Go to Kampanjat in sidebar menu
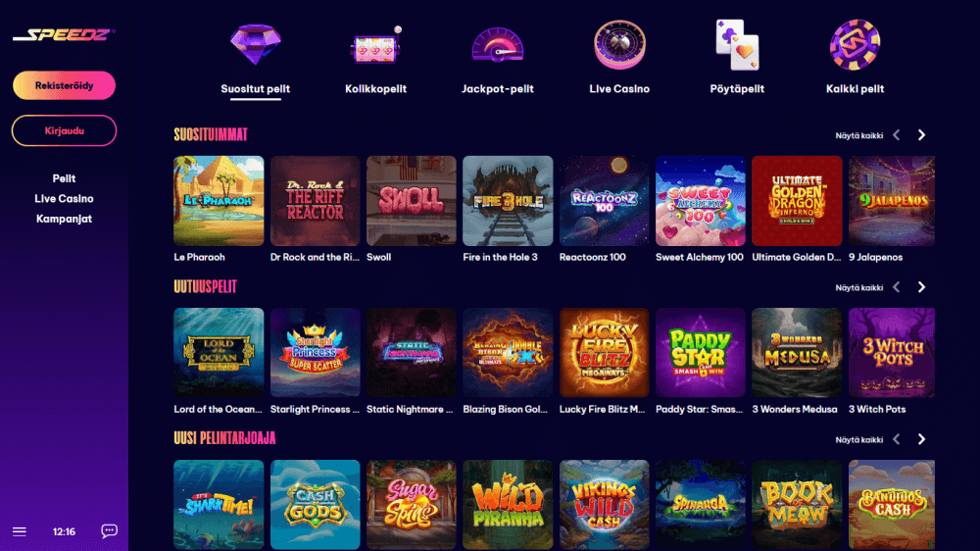 [64, 219]
